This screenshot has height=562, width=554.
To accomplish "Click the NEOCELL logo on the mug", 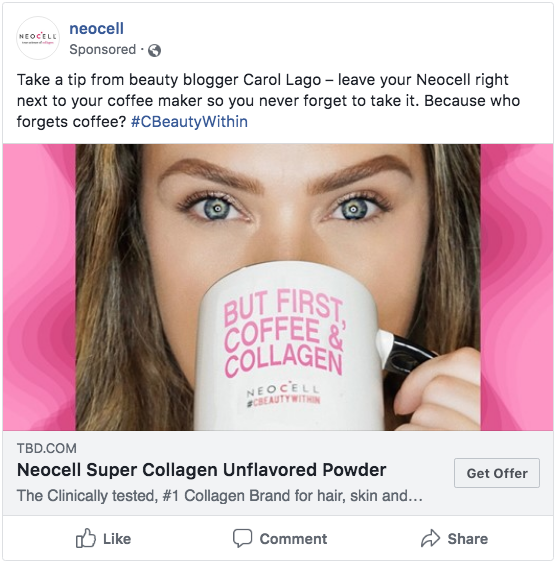I will click(x=282, y=389).
